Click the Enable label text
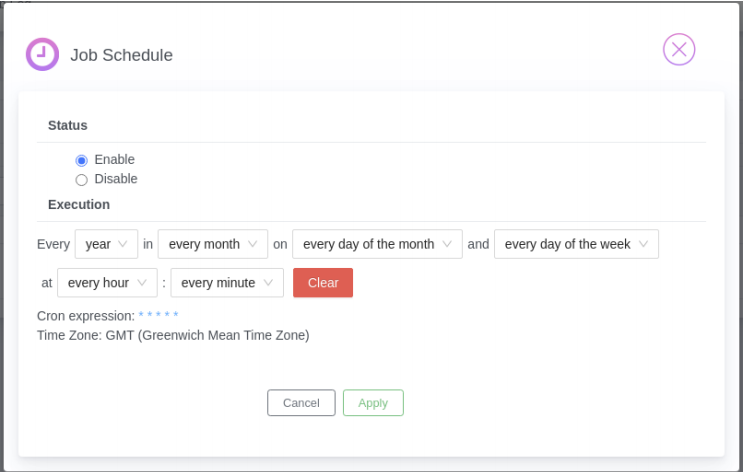Screen dimensions: 747x472 [x=114, y=160]
